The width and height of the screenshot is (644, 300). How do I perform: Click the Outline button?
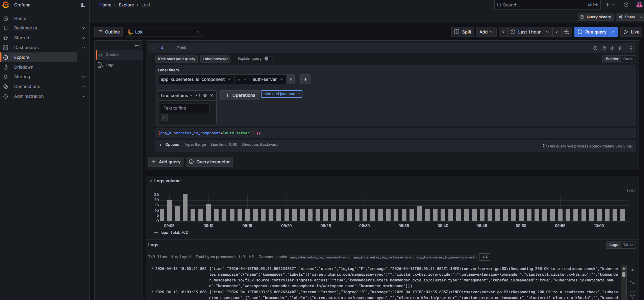click(x=109, y=32)
